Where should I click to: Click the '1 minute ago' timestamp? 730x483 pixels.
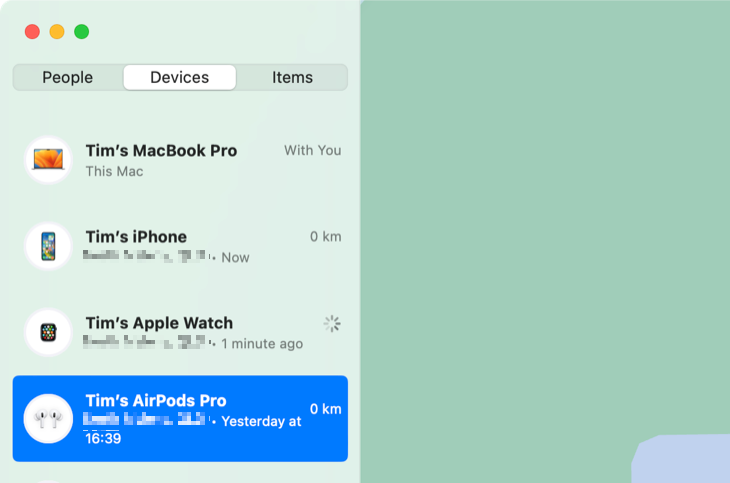(x=262, y=344)
